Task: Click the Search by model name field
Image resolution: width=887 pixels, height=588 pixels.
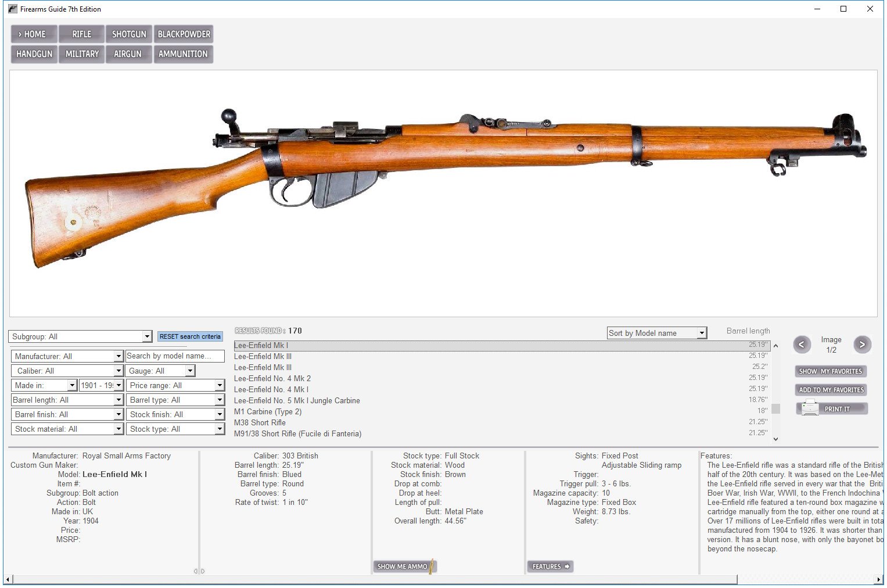Action: (175, 356)
